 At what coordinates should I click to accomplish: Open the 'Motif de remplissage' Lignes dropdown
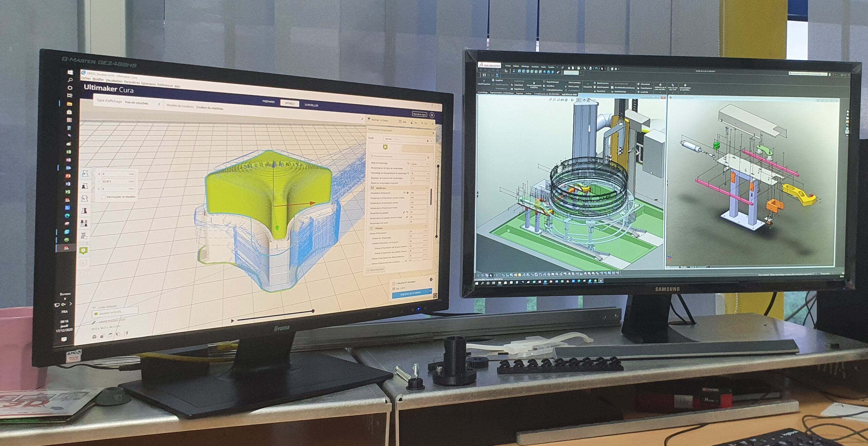420,164
